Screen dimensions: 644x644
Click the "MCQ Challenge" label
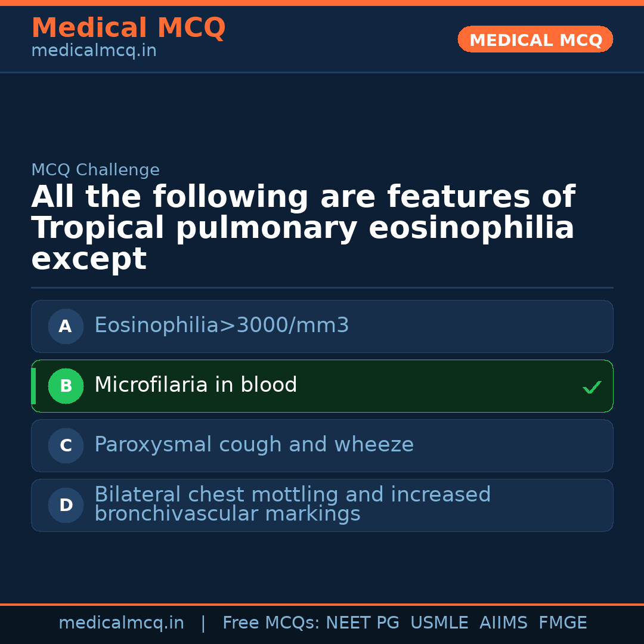tap(95, 170)
